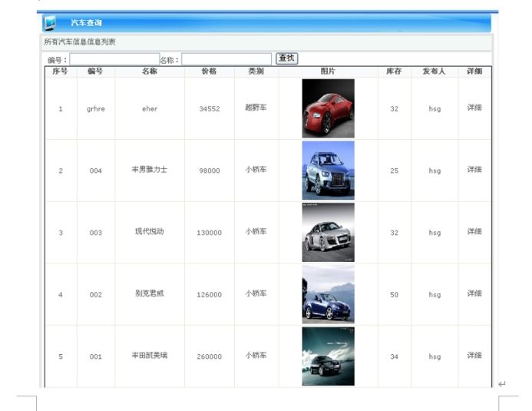The image size is (532, 411).
Task: Click the car image in row 004
Action: [x=328, y=171]
